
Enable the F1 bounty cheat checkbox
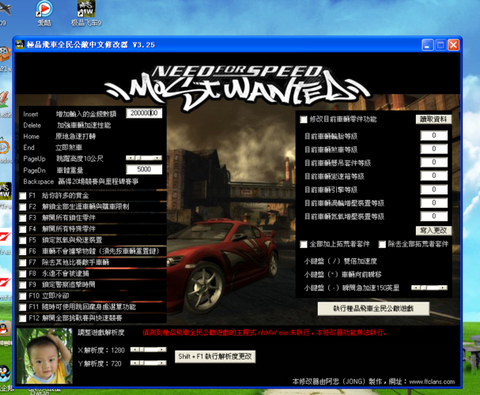[22, 196]
